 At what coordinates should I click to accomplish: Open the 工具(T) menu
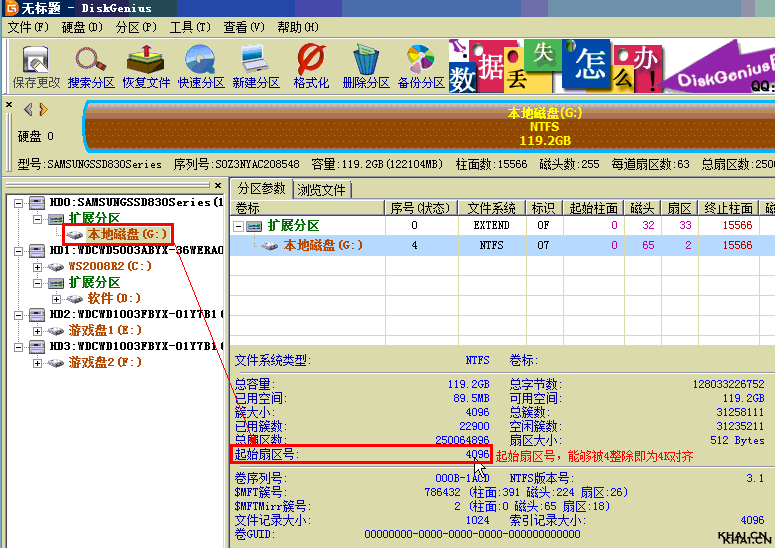190,27
